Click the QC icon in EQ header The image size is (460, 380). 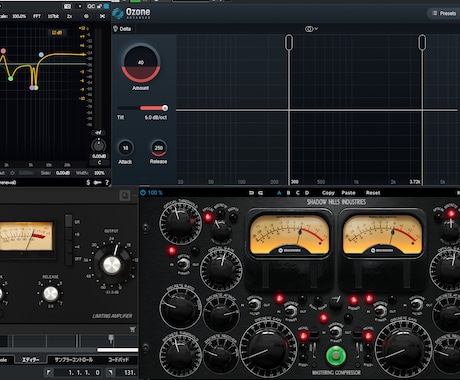pos(91,6)
